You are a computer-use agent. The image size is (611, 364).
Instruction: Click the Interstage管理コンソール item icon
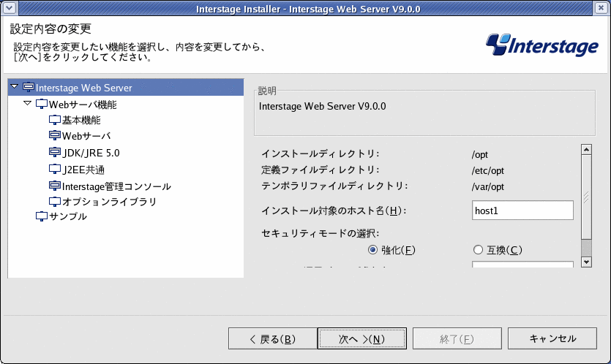coord(55,186)
